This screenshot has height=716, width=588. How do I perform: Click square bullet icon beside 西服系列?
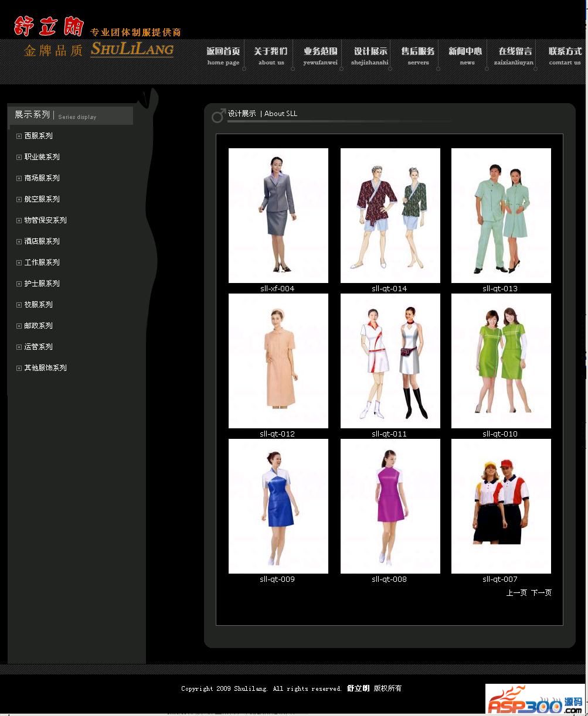click(19, 136)
